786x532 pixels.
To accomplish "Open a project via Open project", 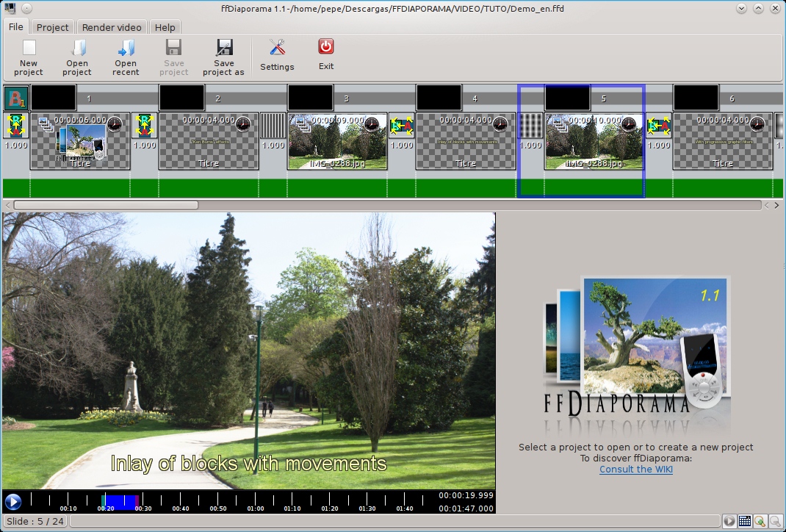I will tap(76, 57).
